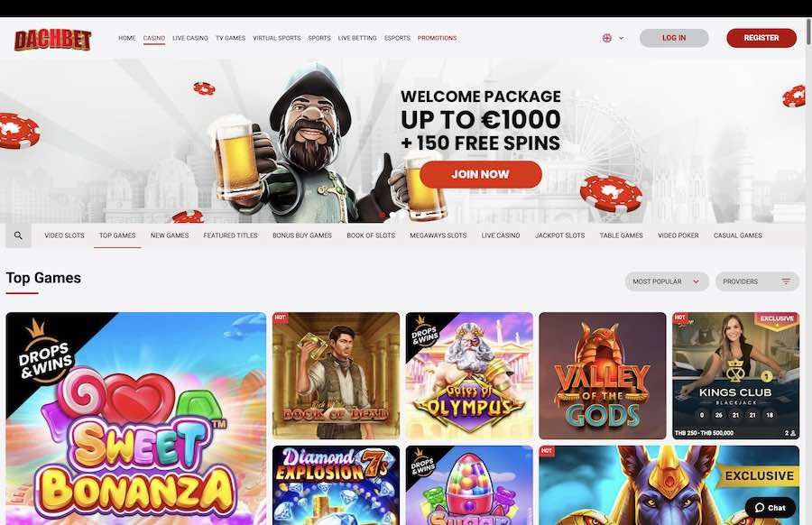Click the Log In button
The image size is (812, 525).
pos(674,38)
